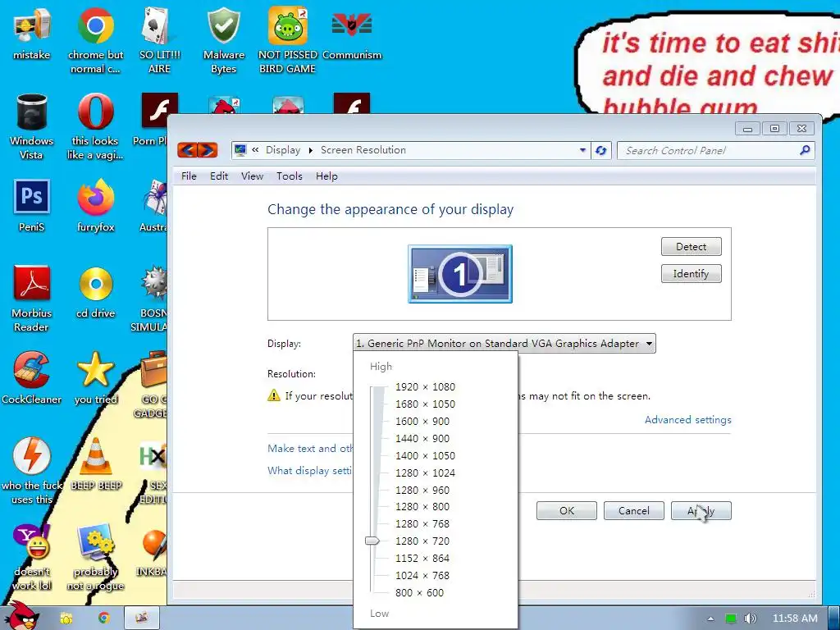
Task: Open the Edit menu
Action: (x=218, y=176)
